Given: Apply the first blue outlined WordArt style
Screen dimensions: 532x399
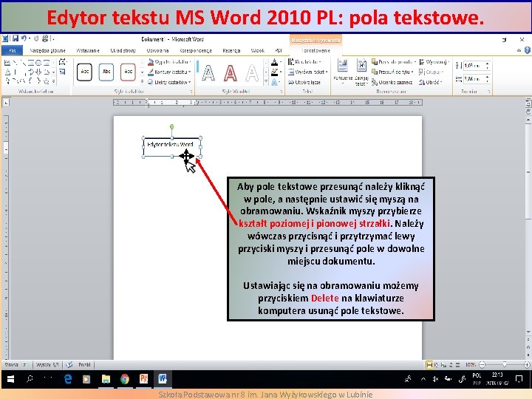Looking at the screenshot, I should tap(208, 72).
